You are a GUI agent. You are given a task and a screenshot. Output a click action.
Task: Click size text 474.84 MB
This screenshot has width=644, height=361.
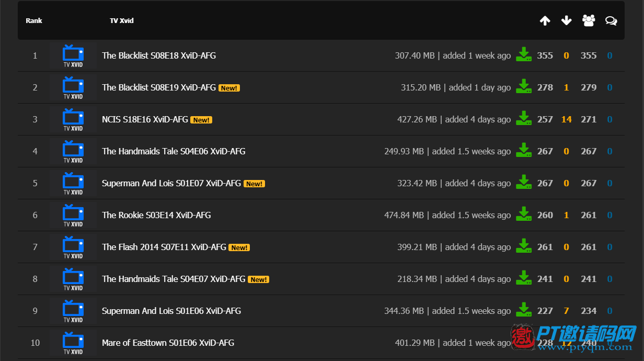404,215
